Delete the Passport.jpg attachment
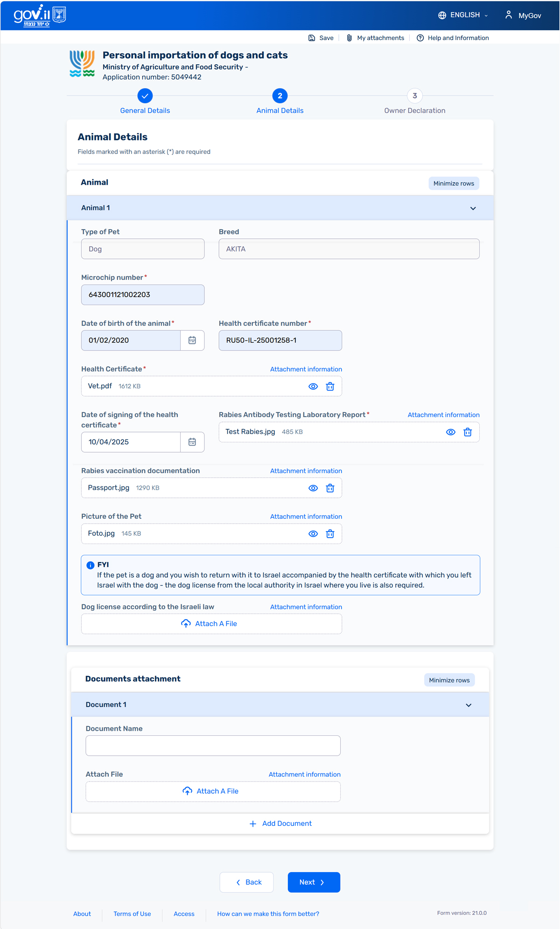Screen dimensions: 560x929 click(x=330, y=488)
